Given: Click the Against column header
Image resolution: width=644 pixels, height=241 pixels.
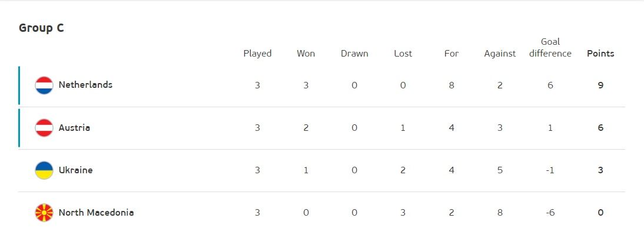Looking at the screenshot, I should (500, 54).
